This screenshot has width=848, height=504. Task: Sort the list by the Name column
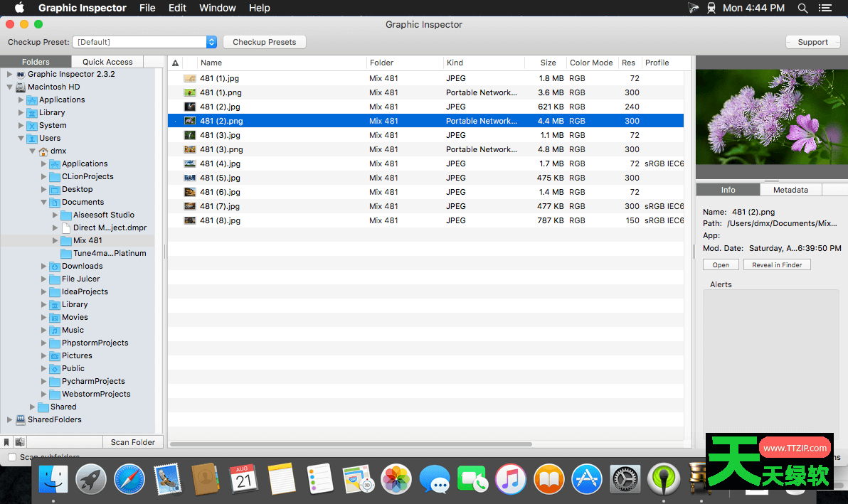(282, 63)
